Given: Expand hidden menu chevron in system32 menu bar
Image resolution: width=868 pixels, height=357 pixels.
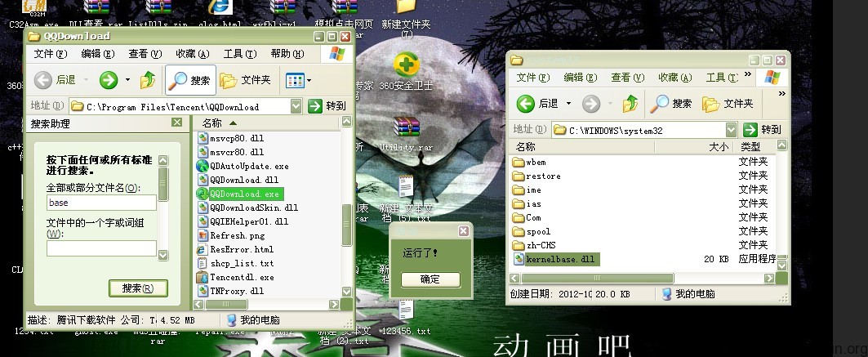Looking at the screenshot, I should (x=747, y=74).
